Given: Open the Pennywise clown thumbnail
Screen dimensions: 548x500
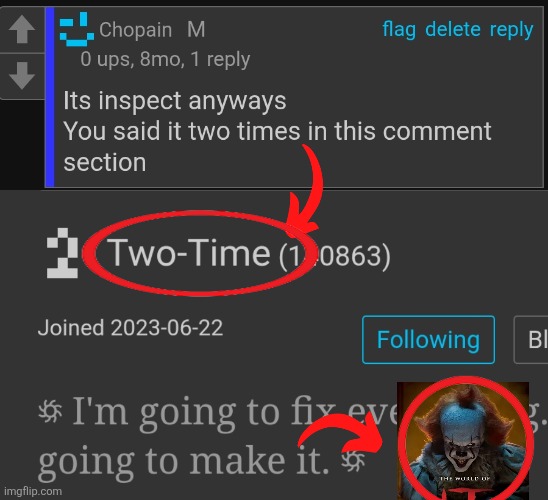Looking at the screenshot, I should pos(463,441).
